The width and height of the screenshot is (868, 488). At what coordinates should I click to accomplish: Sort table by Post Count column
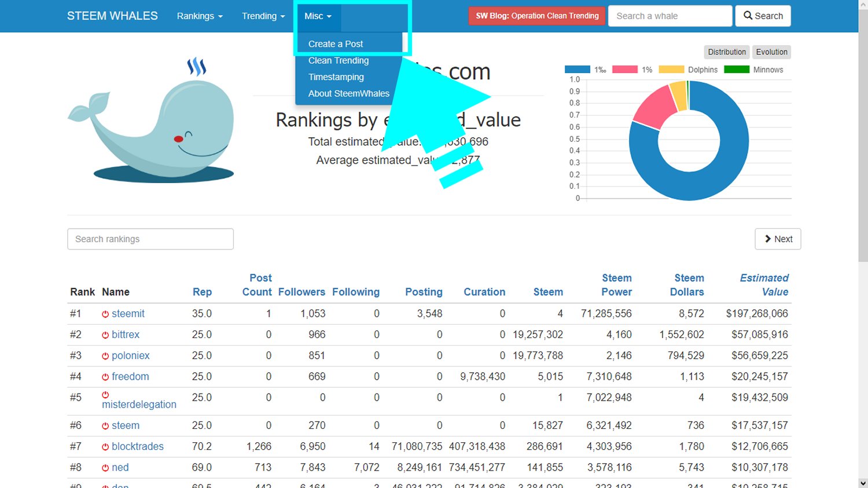[257, 285]
